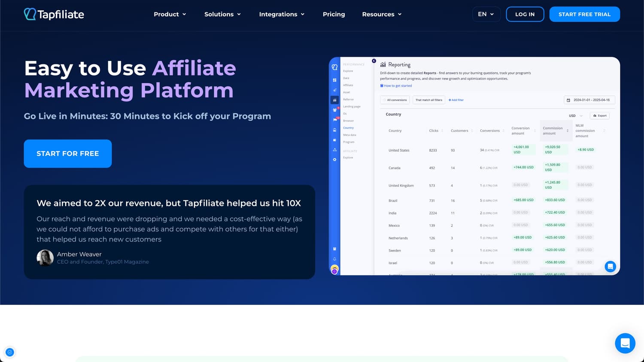This screenshot has height=362, width=644.
Task: Click the 2224 clicks value for India
Action: point(433,213)
